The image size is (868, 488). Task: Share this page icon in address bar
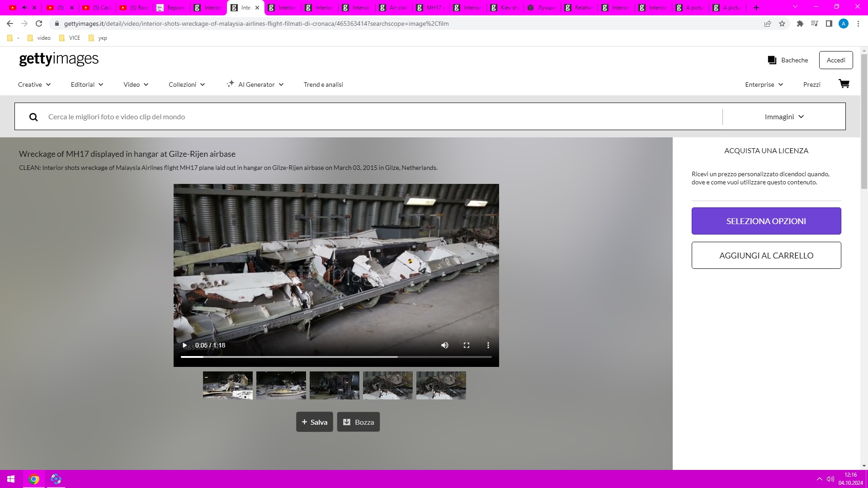(768, 23)
